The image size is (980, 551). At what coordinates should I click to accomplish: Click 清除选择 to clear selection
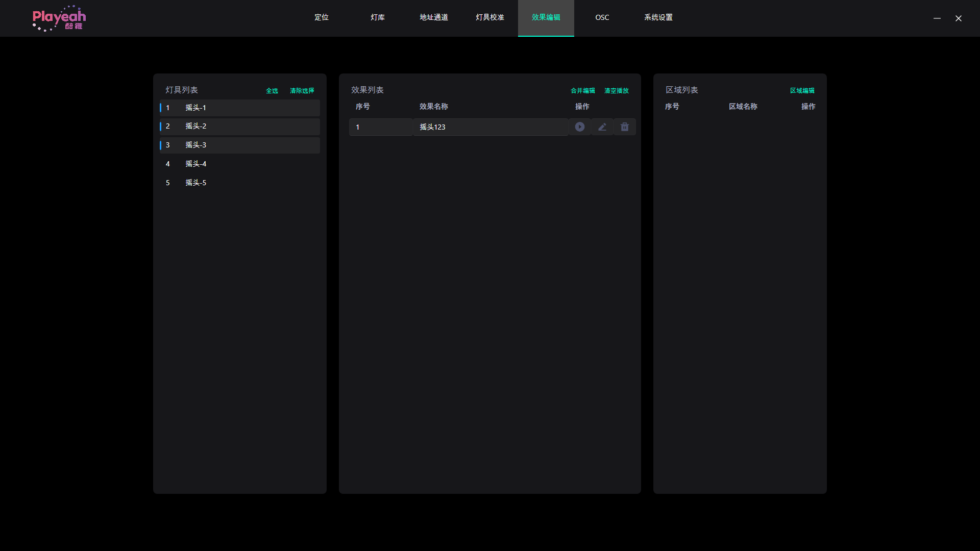pyautogui.click(x=302, y=91)
